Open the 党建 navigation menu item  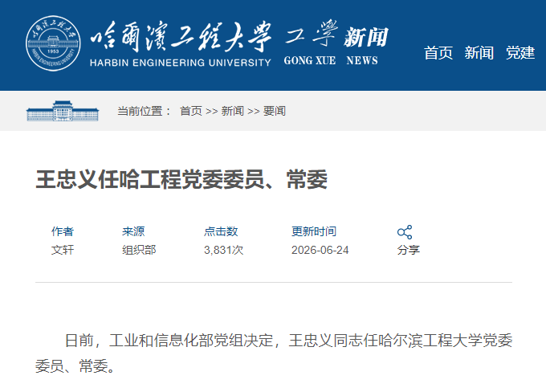coord(520,53)
